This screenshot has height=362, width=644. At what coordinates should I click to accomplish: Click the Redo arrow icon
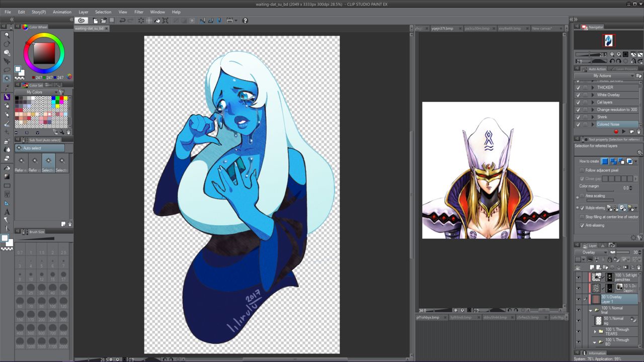pyautogui.click(x=131, y=21)
